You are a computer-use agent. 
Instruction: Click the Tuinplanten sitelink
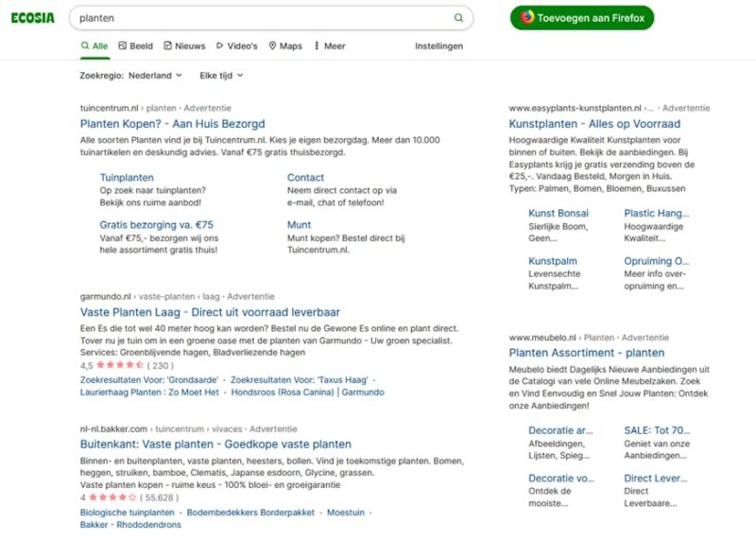pyautogui.click(x=127, y=178)
